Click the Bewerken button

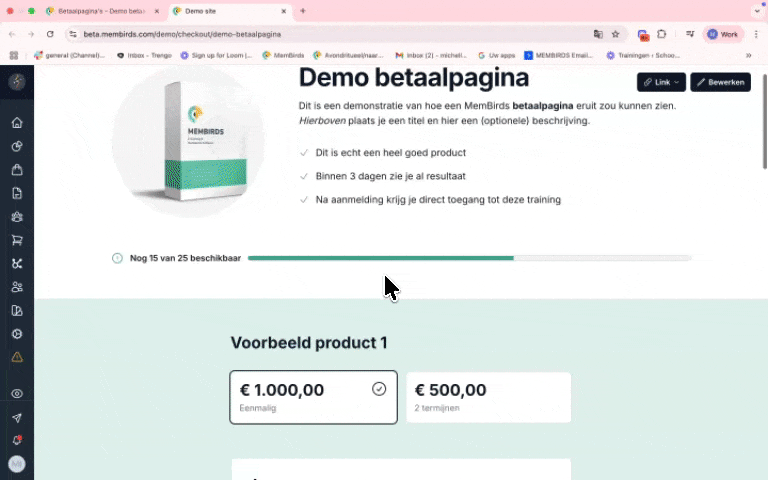720,82
